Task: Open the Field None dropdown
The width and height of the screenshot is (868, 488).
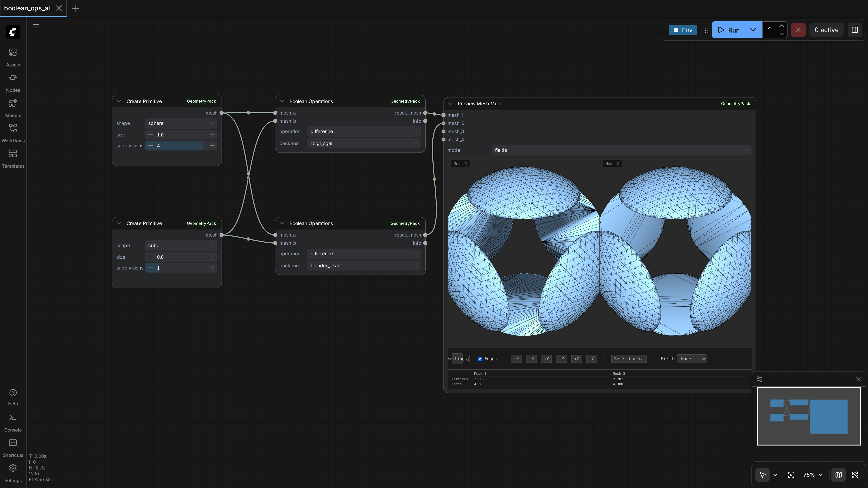Action: (692, 359)
